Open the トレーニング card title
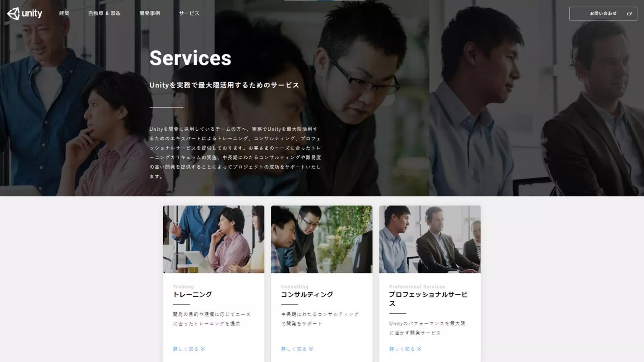The image size is (644, 362). point(192,294)
